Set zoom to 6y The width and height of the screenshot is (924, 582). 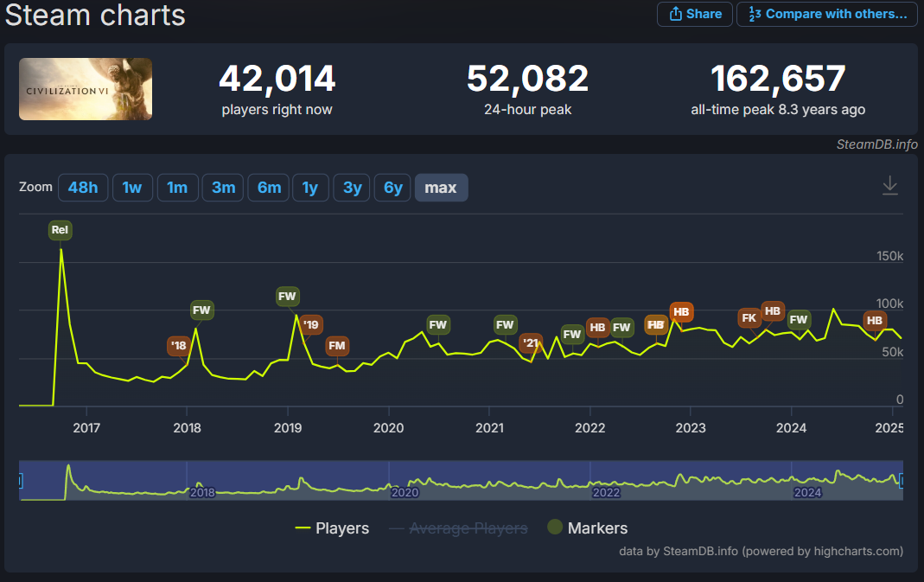(x=392, y=188)
